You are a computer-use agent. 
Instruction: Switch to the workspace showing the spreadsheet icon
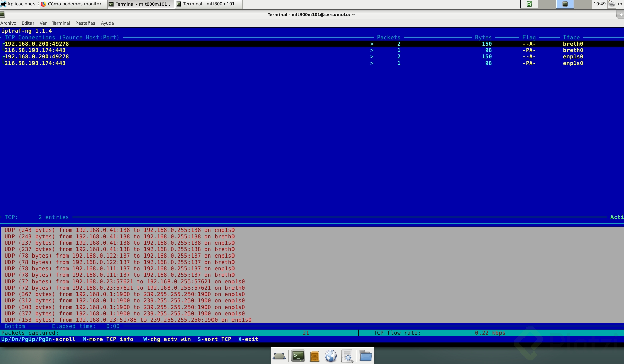click(x=529, y=4)
